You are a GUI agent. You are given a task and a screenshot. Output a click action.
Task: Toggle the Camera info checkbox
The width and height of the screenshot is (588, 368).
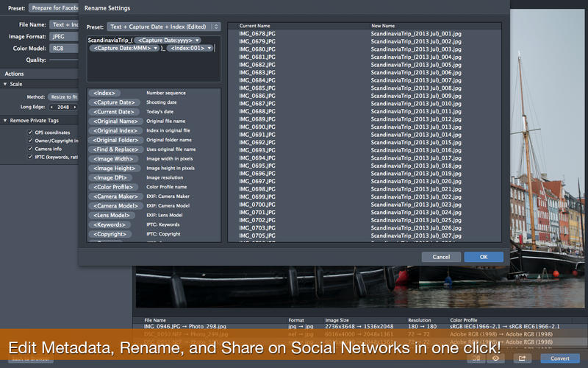pos(29,149)
